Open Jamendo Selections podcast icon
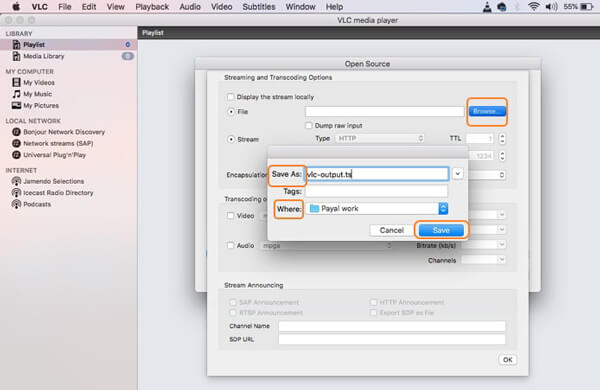Image resolution: width=600 pixels, height=390 pixels. click(x=16, y=181)
